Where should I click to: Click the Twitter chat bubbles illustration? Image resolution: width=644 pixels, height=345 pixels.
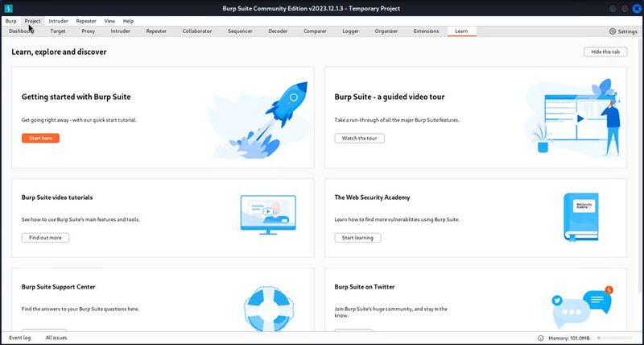582,307
